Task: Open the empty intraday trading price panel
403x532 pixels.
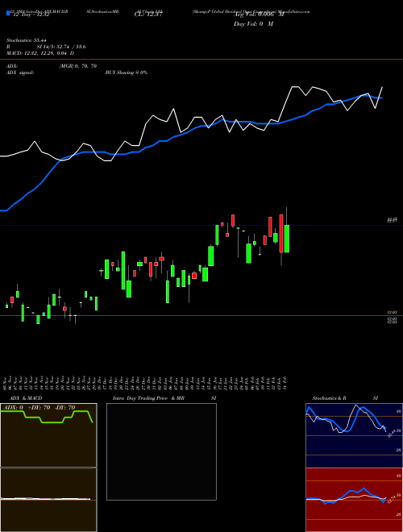Action: pos(161,451)
